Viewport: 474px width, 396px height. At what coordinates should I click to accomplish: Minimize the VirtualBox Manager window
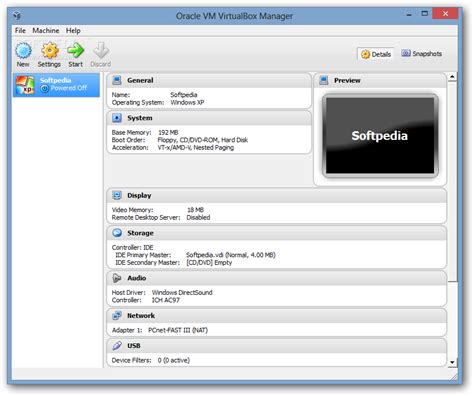tap(409, 14)
